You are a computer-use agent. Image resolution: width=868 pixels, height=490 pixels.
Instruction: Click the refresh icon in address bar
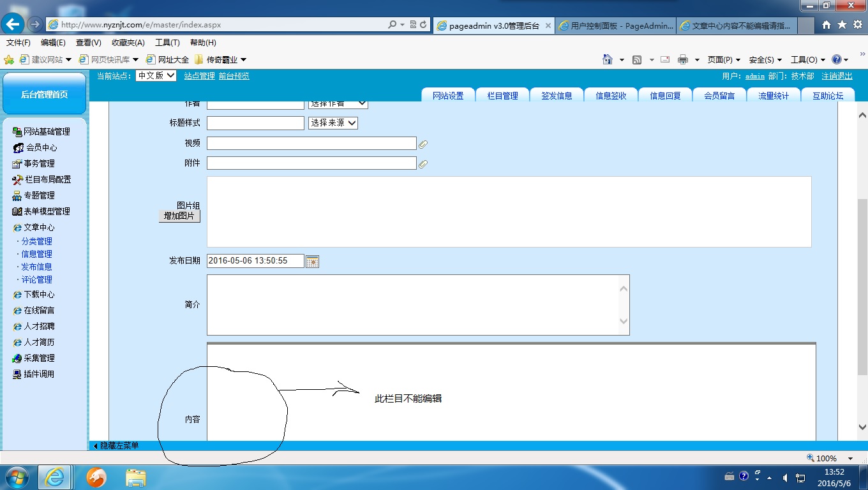pos(423,25)
